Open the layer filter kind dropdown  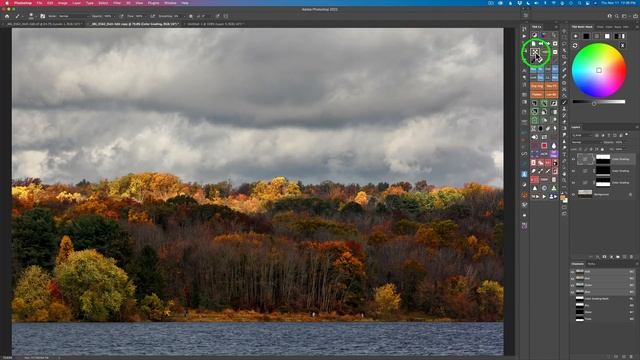point(582,136)
